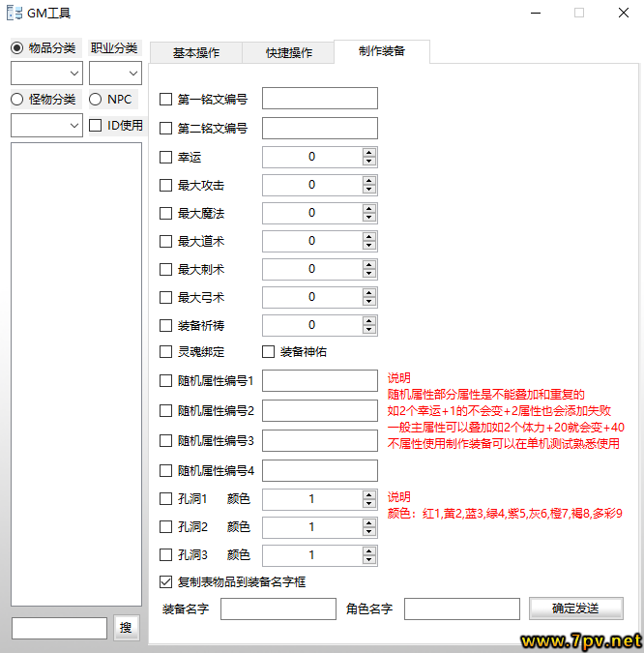Image resolution: width=644 pixels, height=653 pixels.
Task: Check the 装备祈祷 checkbox
Action: pyautogui.click(x=165, y=325)
